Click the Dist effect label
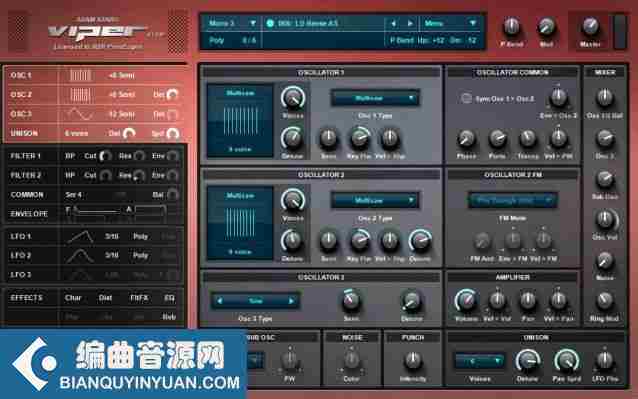The height and width of the screenshot is (399, 638). [105, 298]
